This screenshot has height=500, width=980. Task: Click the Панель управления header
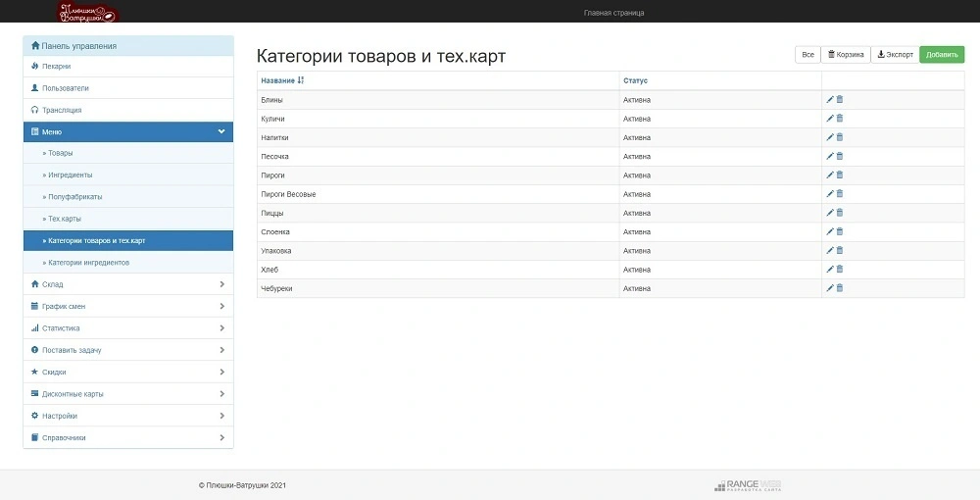pyautogui.click(x=128, y=46)
